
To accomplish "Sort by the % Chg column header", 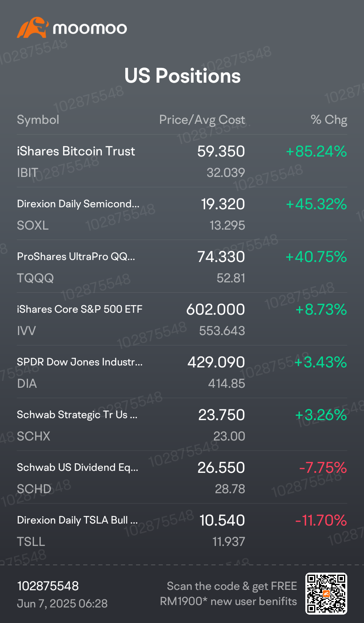I will tap(329, 120).
